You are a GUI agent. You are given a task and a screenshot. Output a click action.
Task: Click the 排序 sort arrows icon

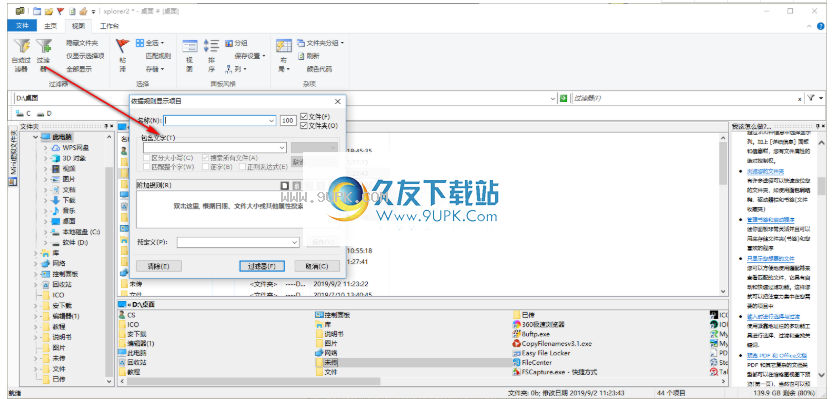(211, 46)
